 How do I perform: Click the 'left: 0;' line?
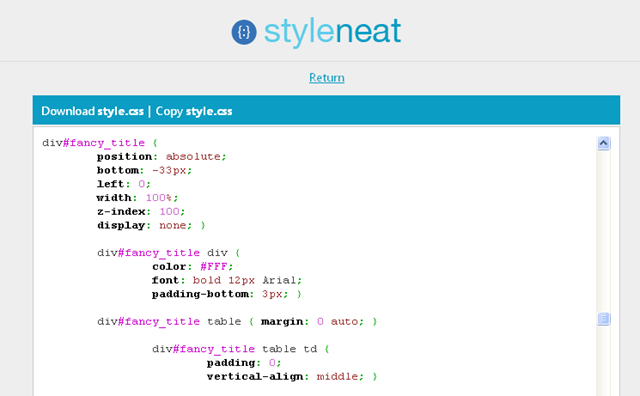[124, 184]
